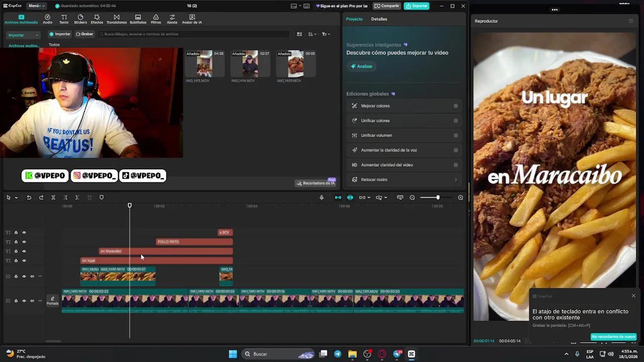The image size is (644, 362).
Task: Open the Efectos panel
Action: pyautogui.click(x=97, y=19)
